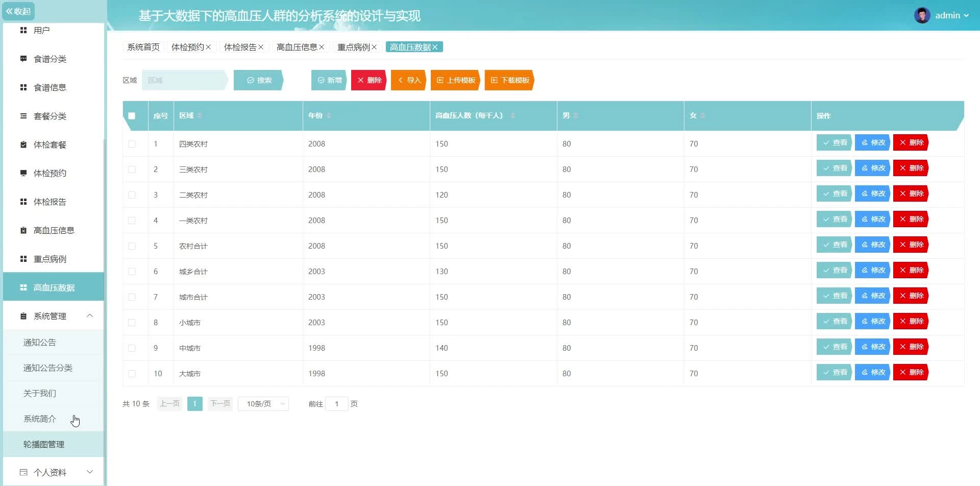Check the row for 一类农村
The height and width of the screenshot is (486, 980).
[x=132, y=221]
